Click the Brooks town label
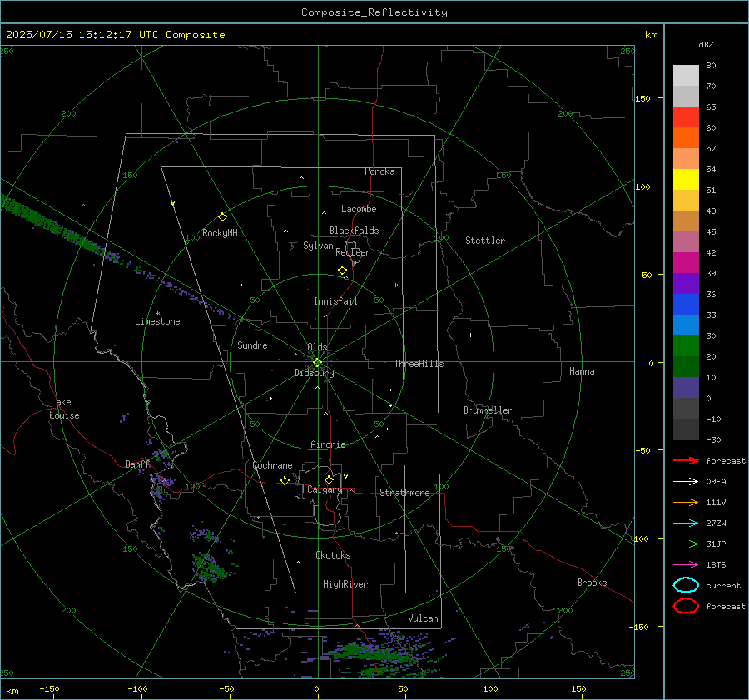 (592, 583)
